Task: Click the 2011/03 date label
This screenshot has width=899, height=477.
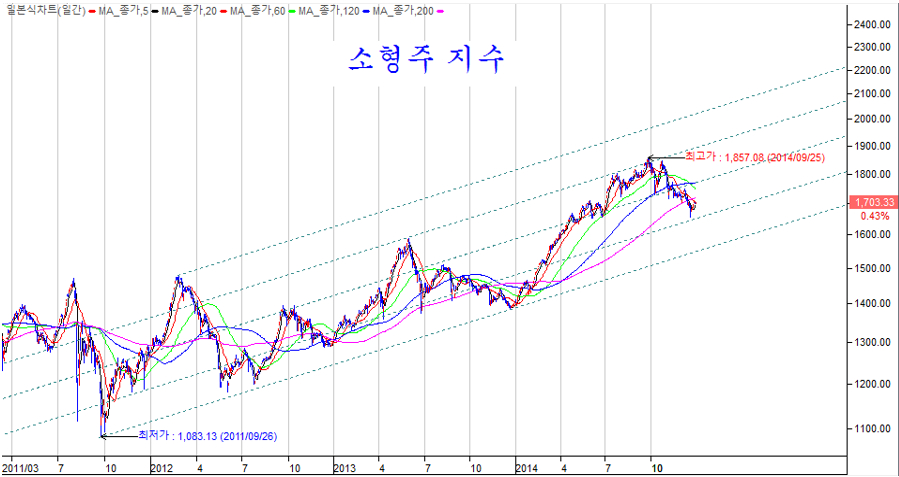Action: tap(20, 467)
